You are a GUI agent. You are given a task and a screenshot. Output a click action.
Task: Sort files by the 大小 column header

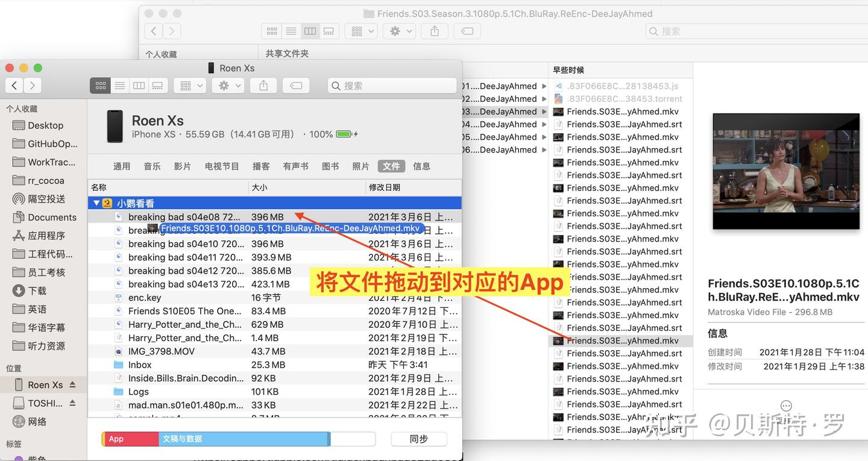pos(307,187)
